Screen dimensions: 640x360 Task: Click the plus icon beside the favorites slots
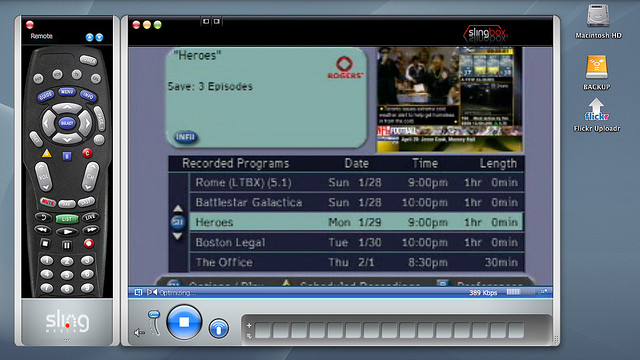(249, 326)
